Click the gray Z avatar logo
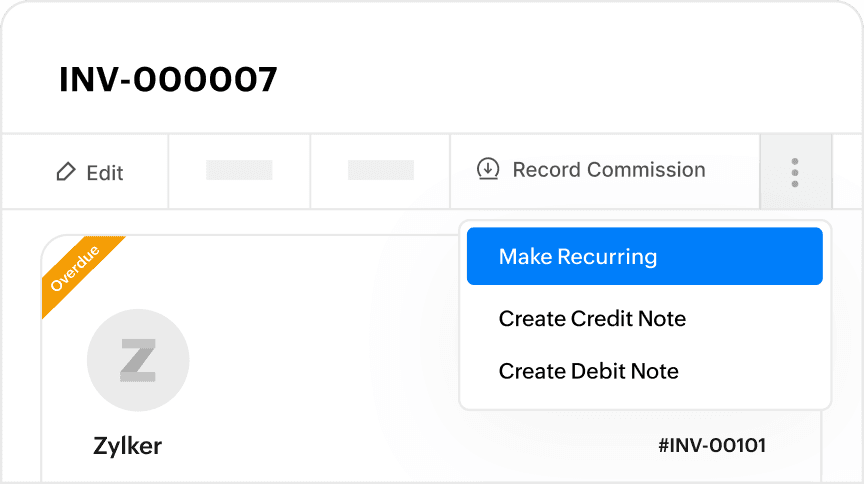This screenshot has height=484, width=864. 138,360
